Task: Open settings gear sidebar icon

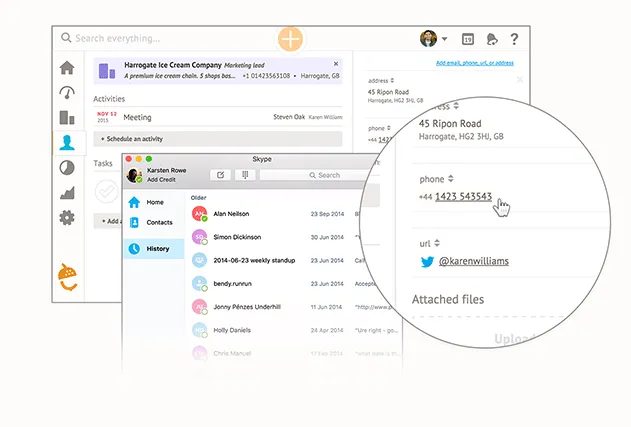Action: point(67,218)
